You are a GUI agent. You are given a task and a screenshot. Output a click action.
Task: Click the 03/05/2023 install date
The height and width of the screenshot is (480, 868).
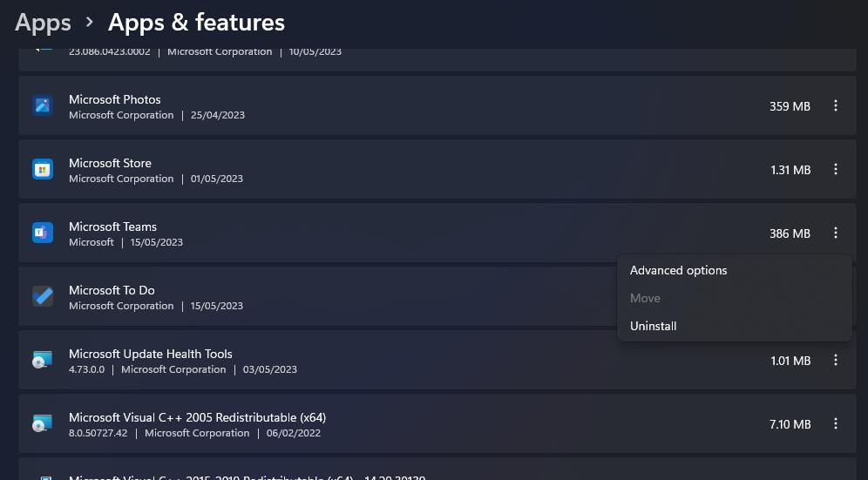coord(270,369)
